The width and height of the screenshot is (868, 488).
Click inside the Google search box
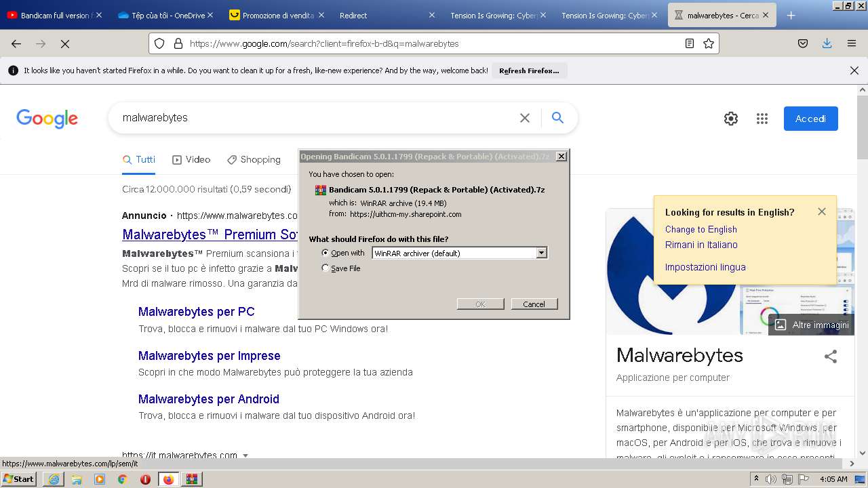click(315, 118)
